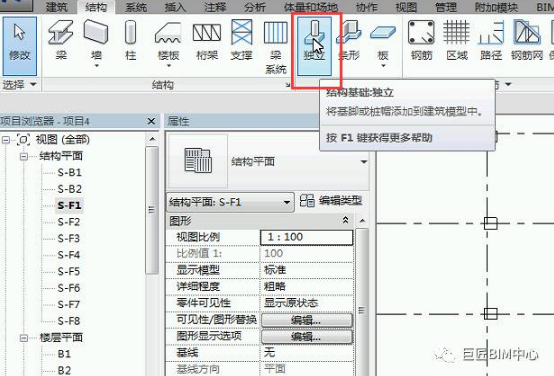Open the 板 tool dropdown arrow
Viewport: 554px width, 376px height.
click(x=383, y=66)
